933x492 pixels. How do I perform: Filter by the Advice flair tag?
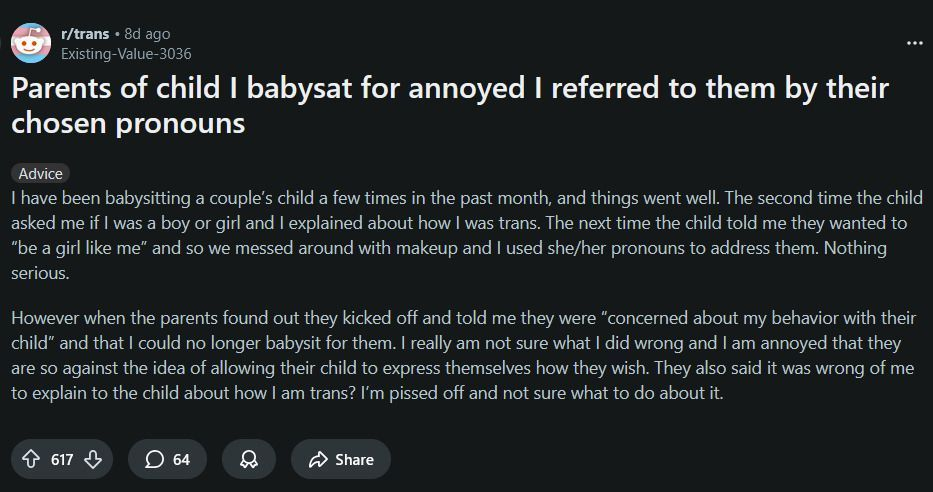coord(41,173)
